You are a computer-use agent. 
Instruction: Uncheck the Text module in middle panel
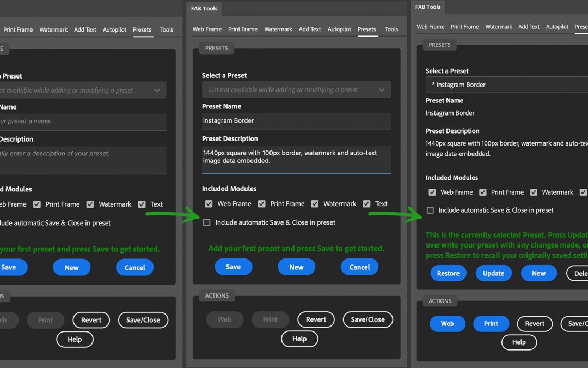(366, 204)
